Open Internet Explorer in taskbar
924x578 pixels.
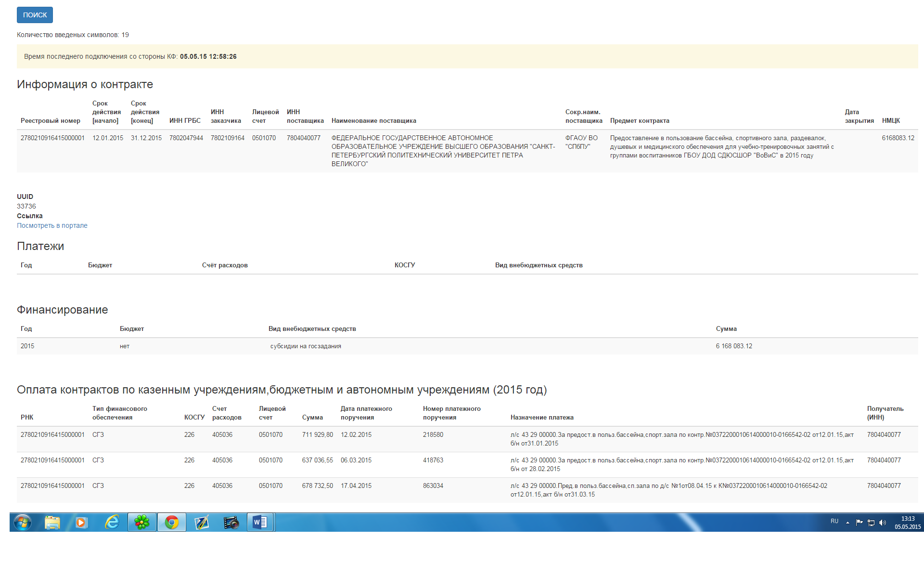point(112,522)
